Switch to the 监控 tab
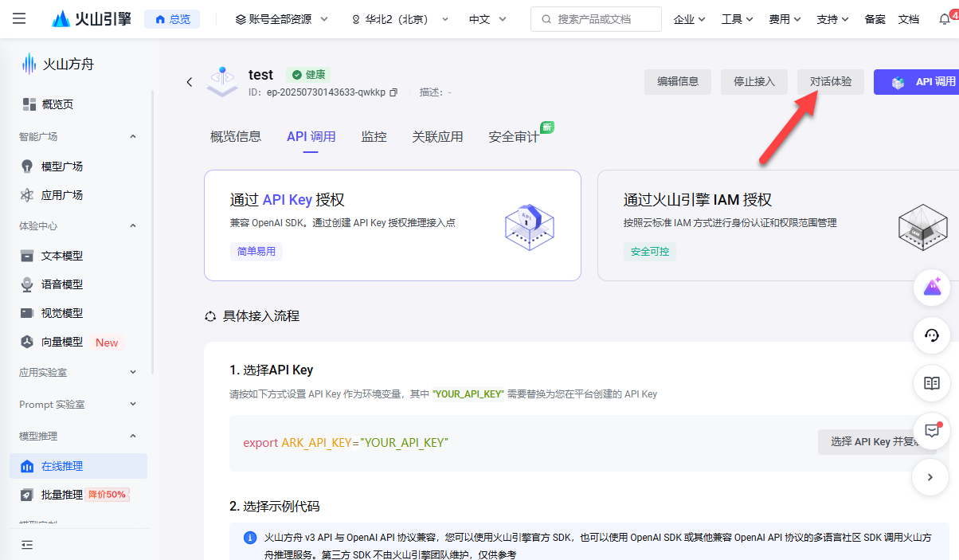The height and width of the screenshot is (560, 959). 374,136
